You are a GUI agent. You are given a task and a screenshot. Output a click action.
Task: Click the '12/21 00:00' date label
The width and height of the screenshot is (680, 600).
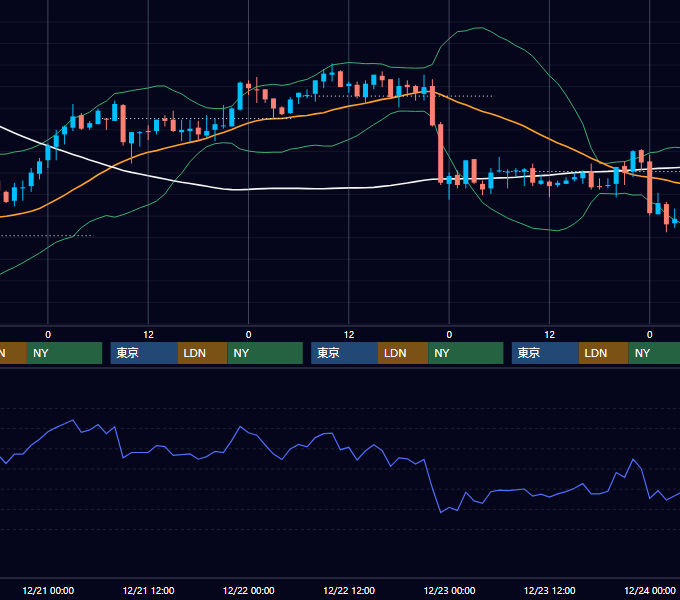pyautogui.click(x=48, y=590)
